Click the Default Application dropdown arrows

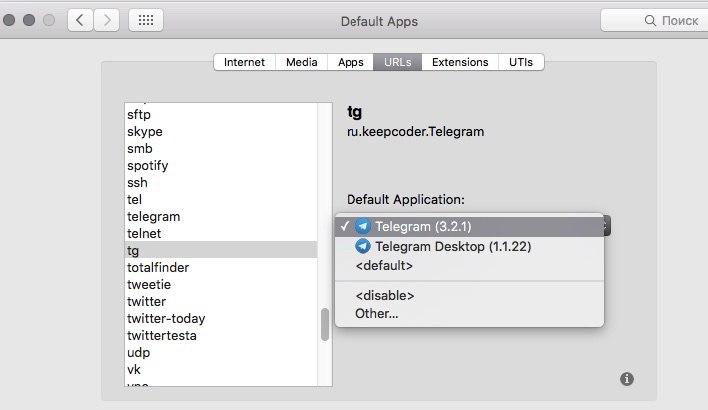pyautogui.click(x=607, y=225)
